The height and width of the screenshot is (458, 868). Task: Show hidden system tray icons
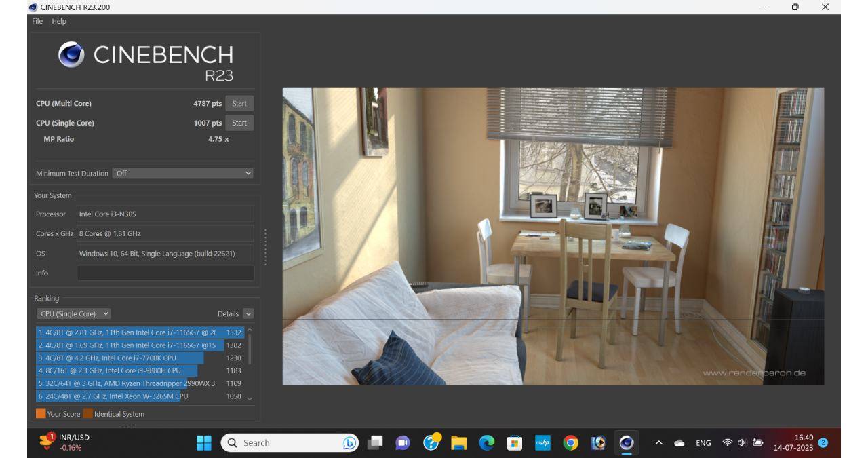point(658,443)
